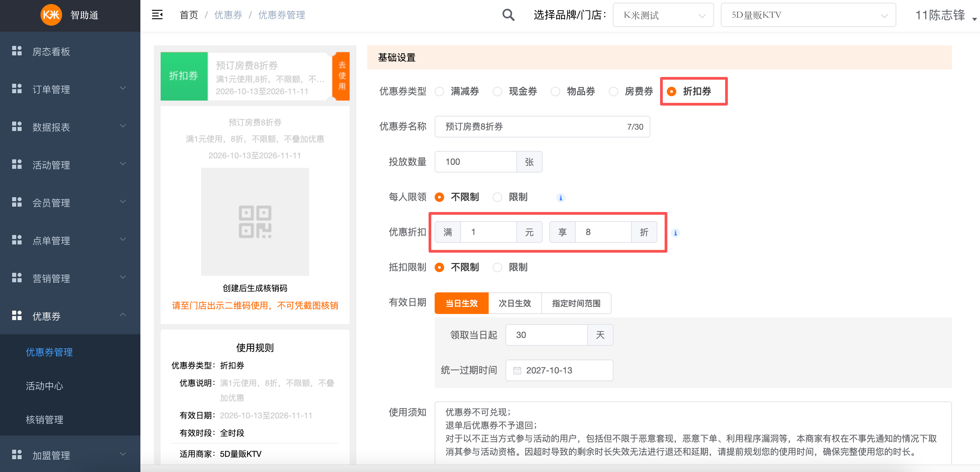Switch to 当日生效 validity tab
Image resolution: width=980 pixels, height=472 pixels.
pyautogui.click(x=461, y=304)
